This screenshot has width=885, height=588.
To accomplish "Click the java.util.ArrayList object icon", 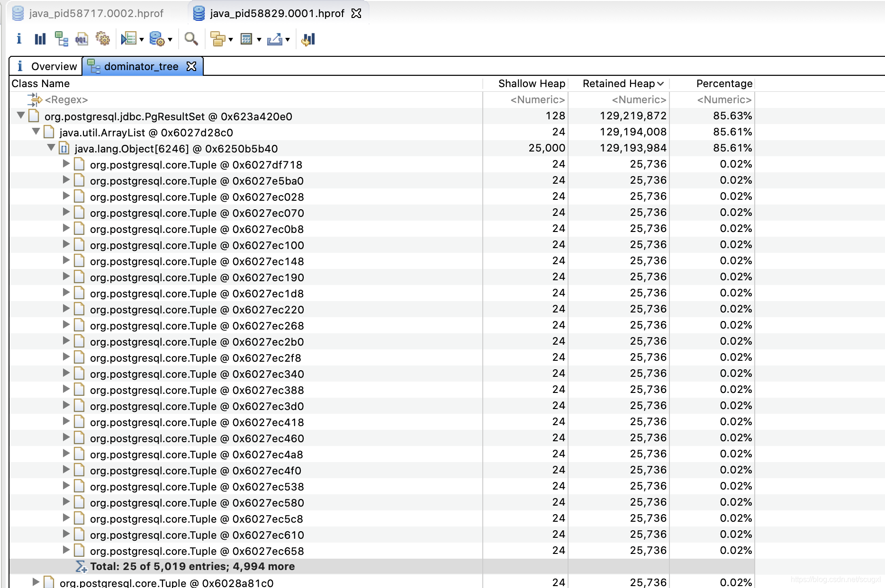I will tap(49, 132).
